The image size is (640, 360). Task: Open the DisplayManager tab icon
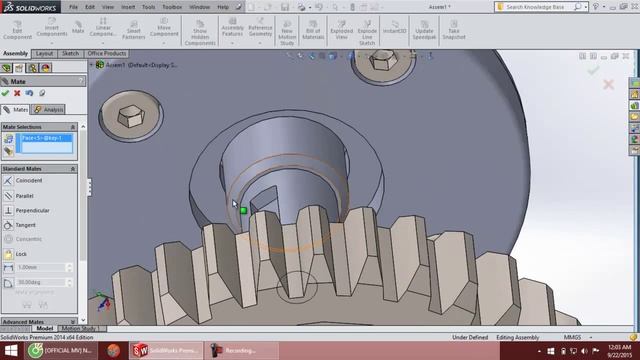[45, 68]
